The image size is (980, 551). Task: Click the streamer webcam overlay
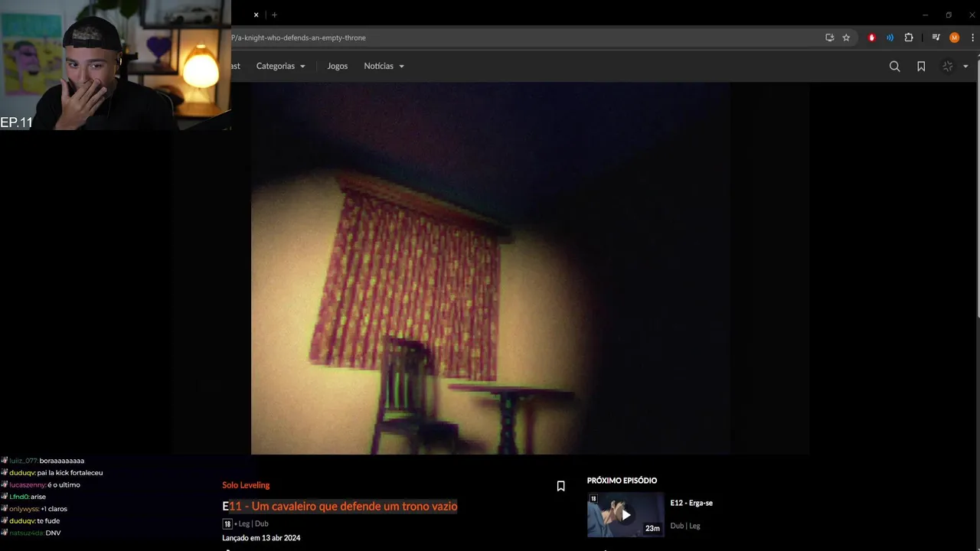coord(115,65)
